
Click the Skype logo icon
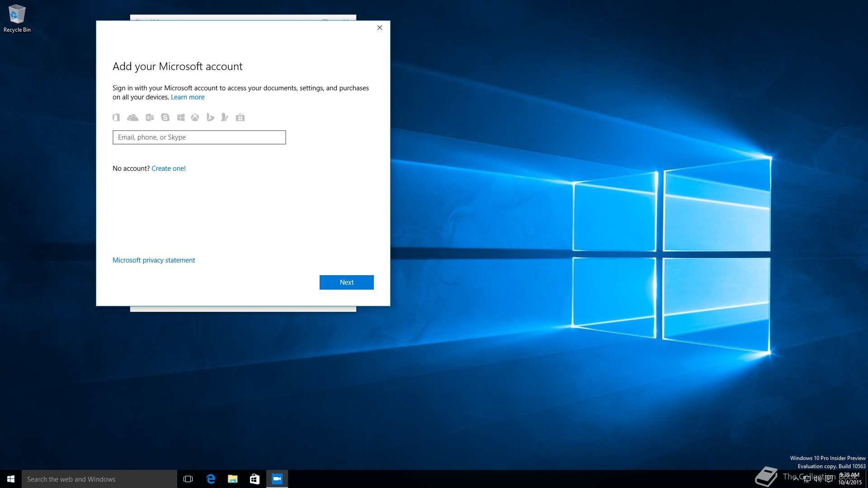coord(165,117)
